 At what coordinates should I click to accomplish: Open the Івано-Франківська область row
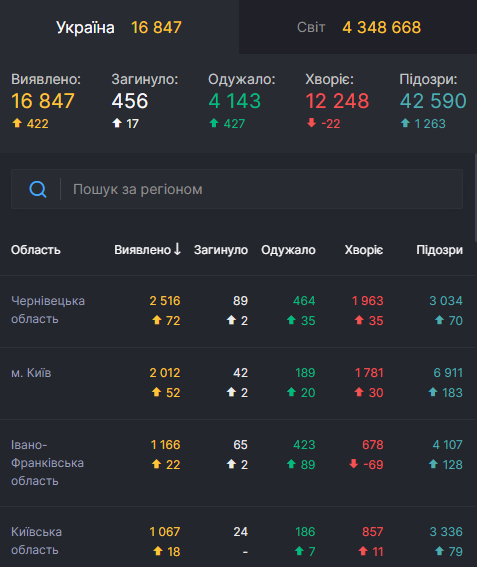[237, 463]
